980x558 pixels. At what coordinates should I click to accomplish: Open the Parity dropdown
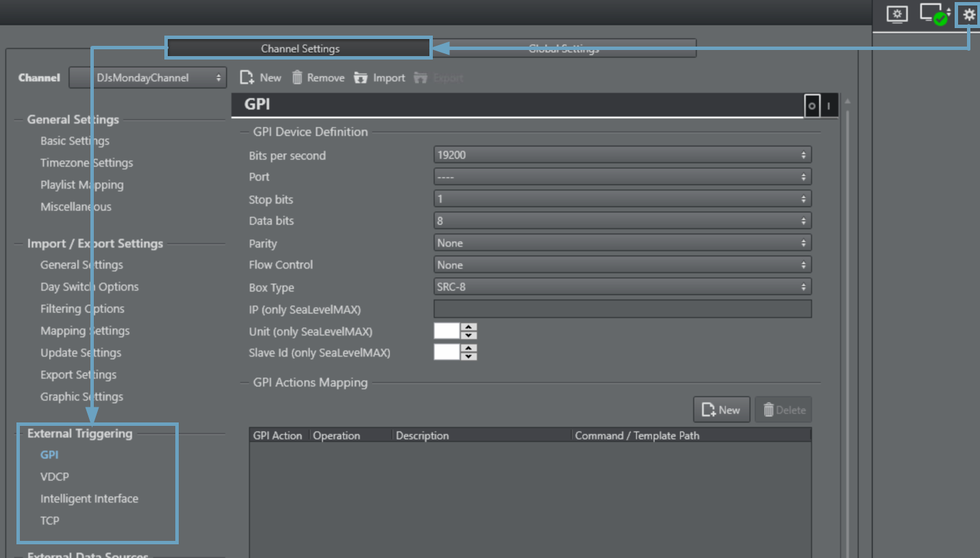pos(622,243)
